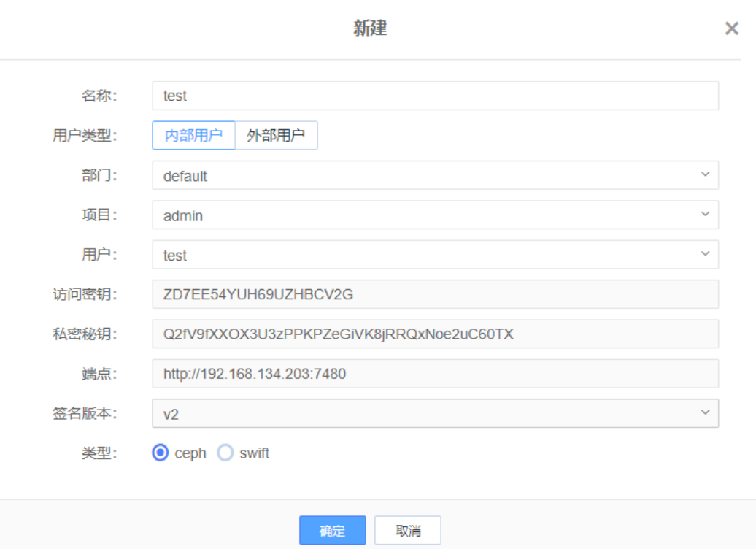Close the 新建 dialog with the X icon
This screenshot has height=549, width=756.
[731, 28]
